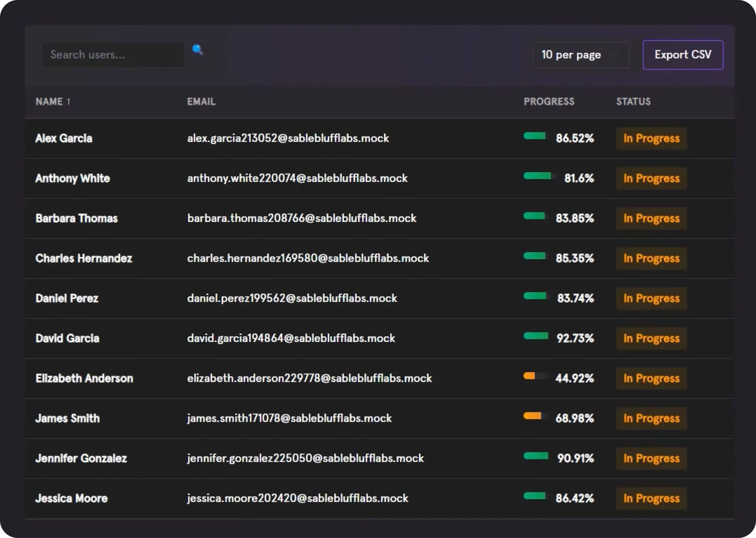756x538 pixels.
Task: Select the Charles Hernandez name cell
Action: point(84,258)
